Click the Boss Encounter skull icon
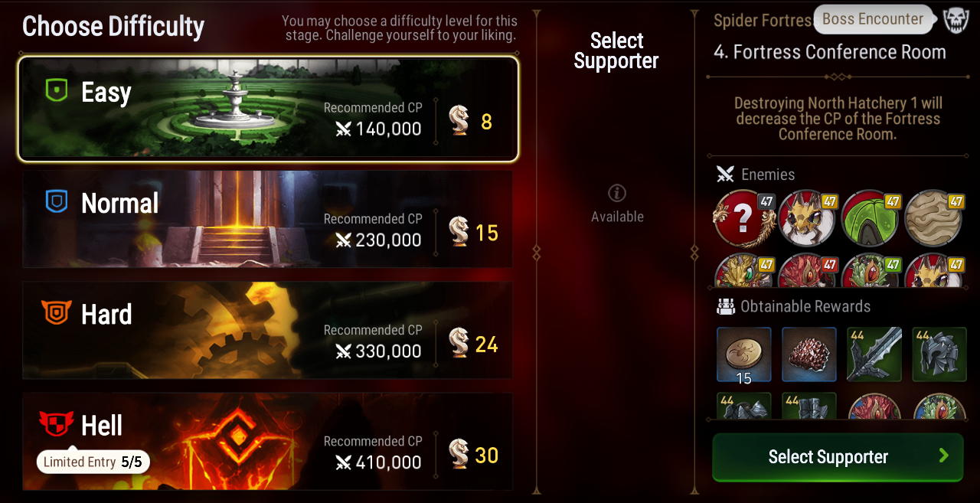980x503 pixels. click(955, 20)
